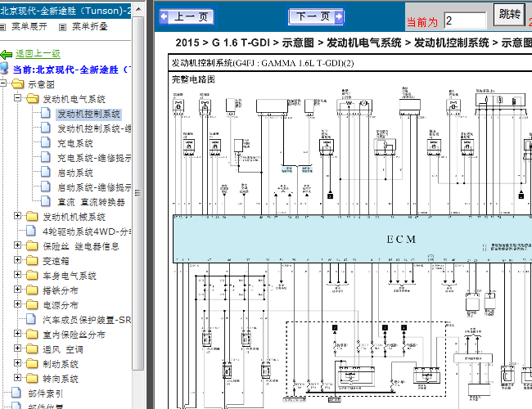Click the 制动系统 folder icon
The width and height of the screenshot is (532, 409).
pyautogui.click(x=32, y=363)
